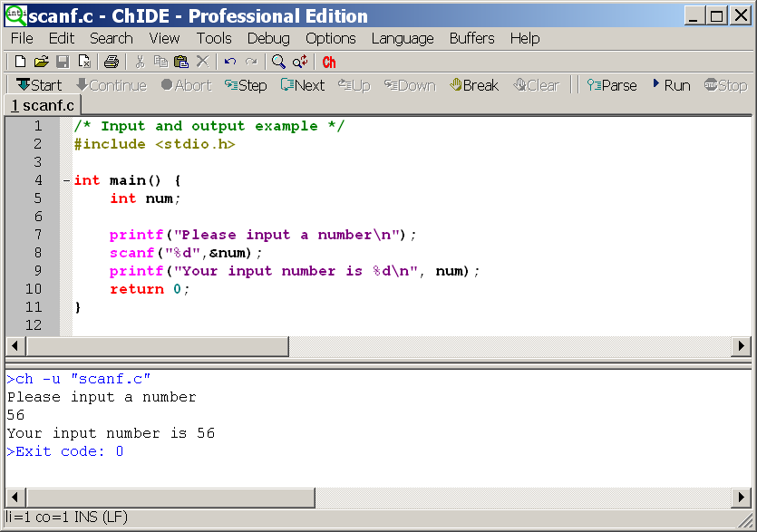The height and width of the screenshot is (532, 757).
Task: Click the Up stack button
Action: pos(354,85)
